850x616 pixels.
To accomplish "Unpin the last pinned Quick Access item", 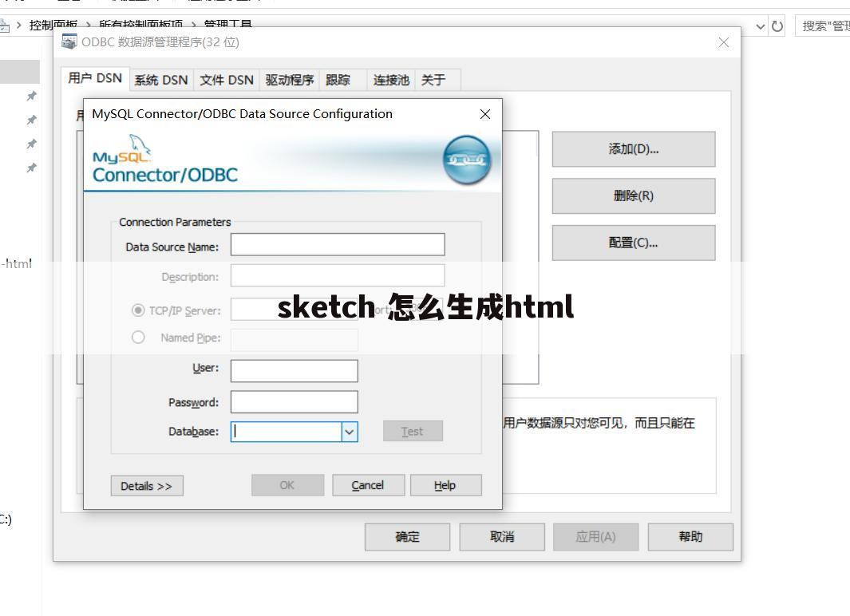I will pyautogui.click(x=31, y=168).
